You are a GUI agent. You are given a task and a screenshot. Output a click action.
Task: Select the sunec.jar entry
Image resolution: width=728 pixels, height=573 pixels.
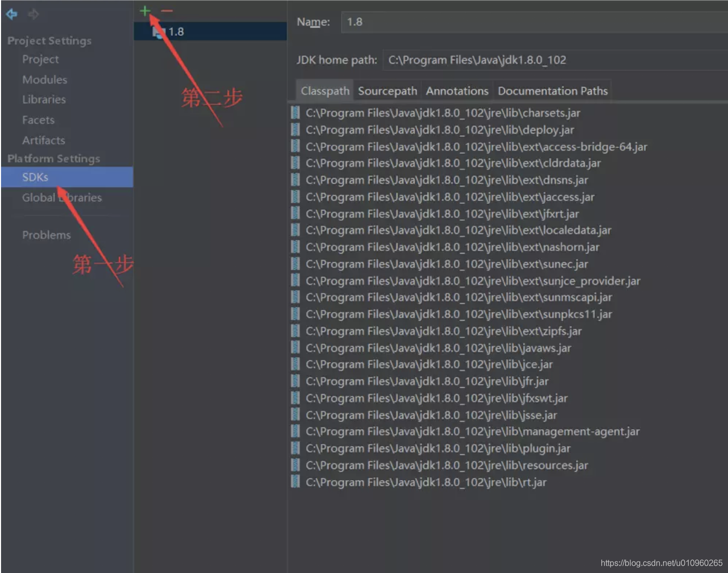pyautogui.click(x=447, y=264)
